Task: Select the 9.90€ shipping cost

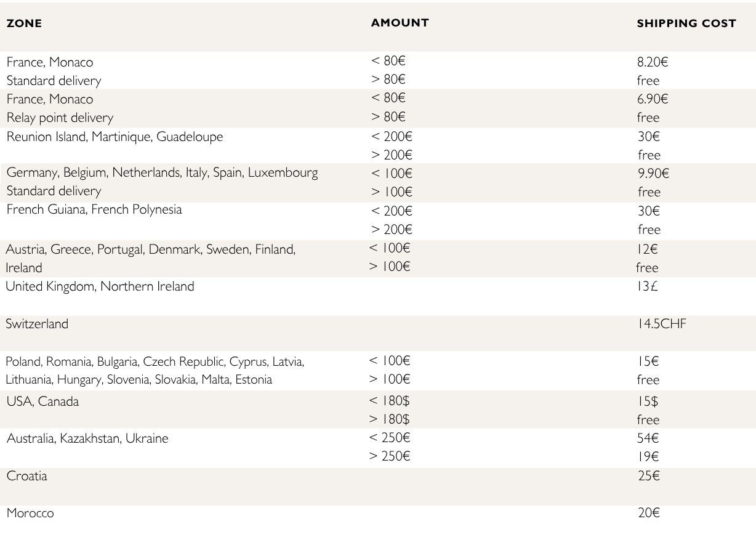Action: click(653, 173)
